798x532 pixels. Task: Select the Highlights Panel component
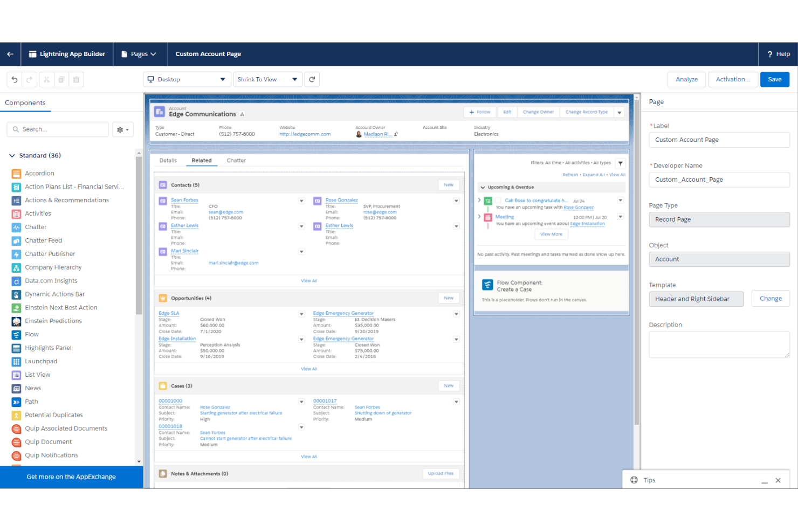coord(48,348)
